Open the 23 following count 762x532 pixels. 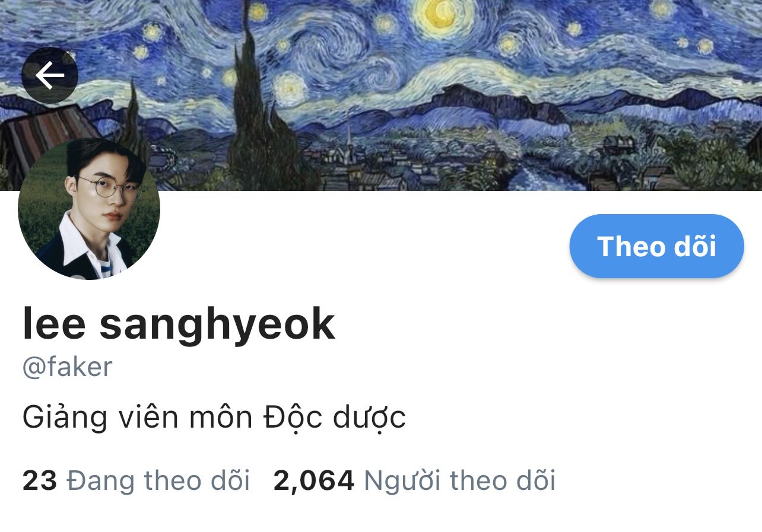(x=40, y=480)
